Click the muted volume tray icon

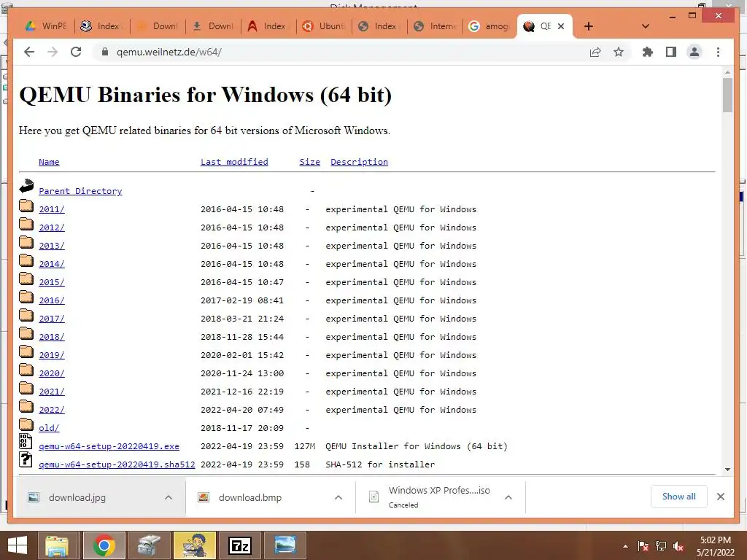click(x=678, y=546)
